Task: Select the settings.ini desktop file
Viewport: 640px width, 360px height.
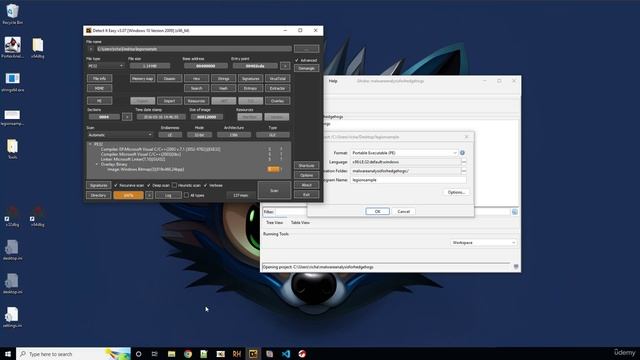Action: (x=12, y=317)
